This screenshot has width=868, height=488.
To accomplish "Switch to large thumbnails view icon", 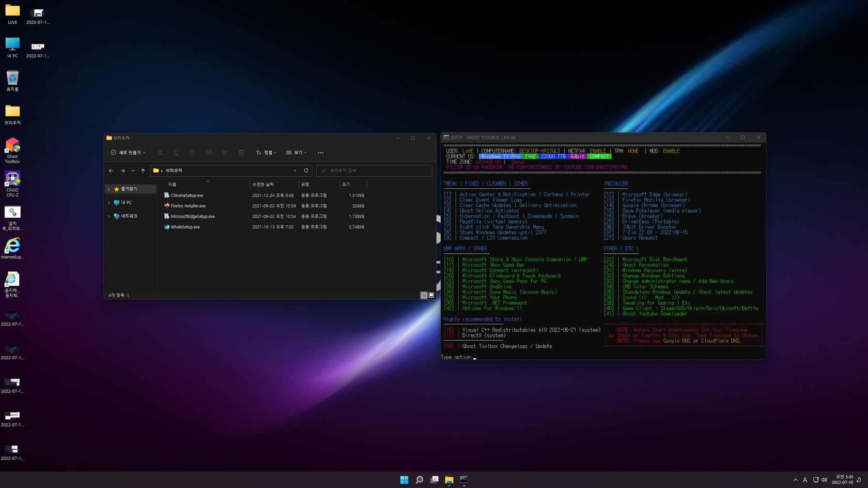I will click(431, 295).
